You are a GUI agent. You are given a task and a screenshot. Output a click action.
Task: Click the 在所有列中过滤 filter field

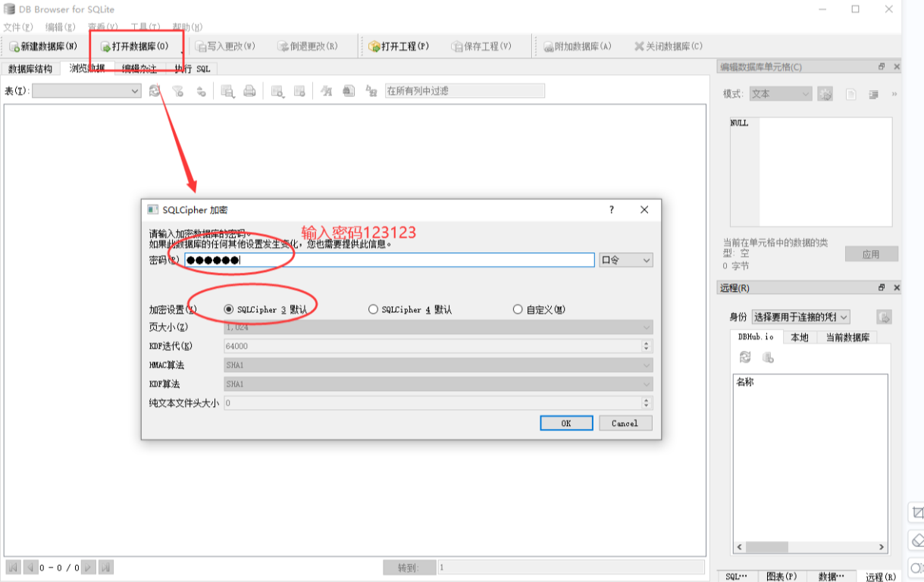click(x=465, y=91)
